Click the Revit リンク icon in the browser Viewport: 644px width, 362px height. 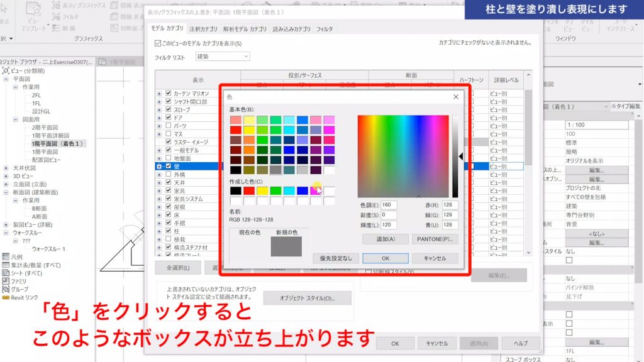(6, 297)
